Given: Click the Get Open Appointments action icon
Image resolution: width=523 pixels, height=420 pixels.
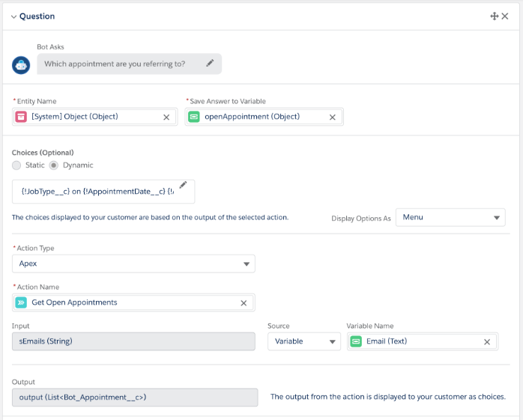Looking at the screenshot, I should click(x=21, y=302).
